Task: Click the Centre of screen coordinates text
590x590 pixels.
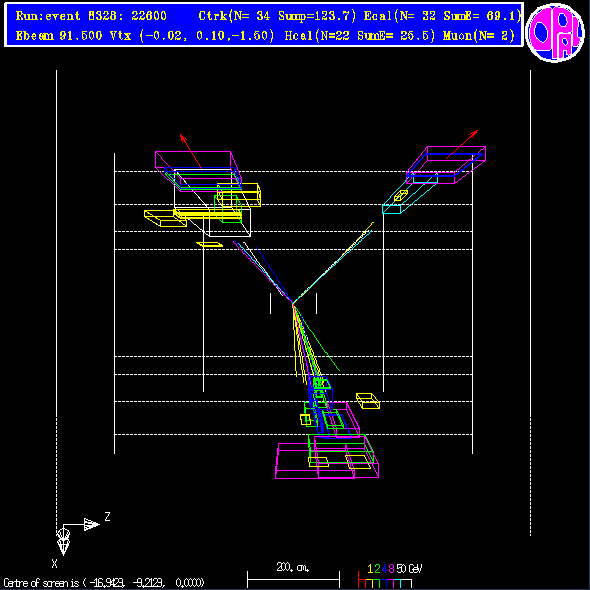Action: (104, 583)
